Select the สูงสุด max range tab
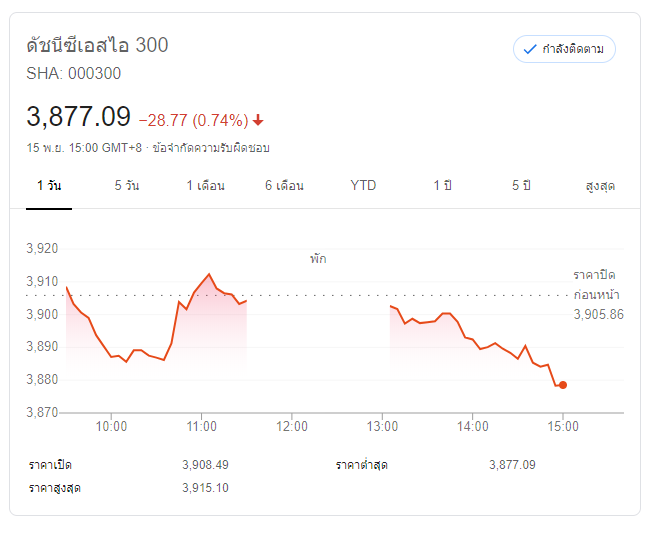 (599, 186)
